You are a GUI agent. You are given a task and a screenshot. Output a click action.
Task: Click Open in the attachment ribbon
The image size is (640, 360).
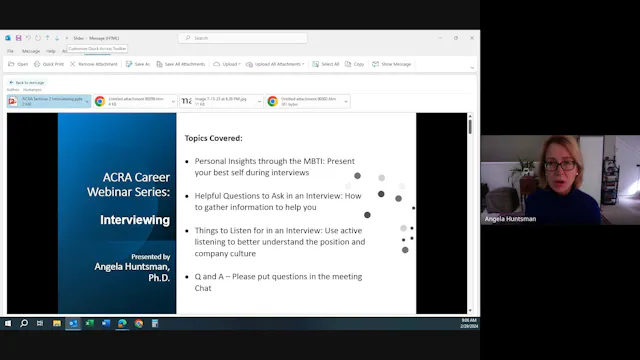pyautogui.click(x=18, y=64)
